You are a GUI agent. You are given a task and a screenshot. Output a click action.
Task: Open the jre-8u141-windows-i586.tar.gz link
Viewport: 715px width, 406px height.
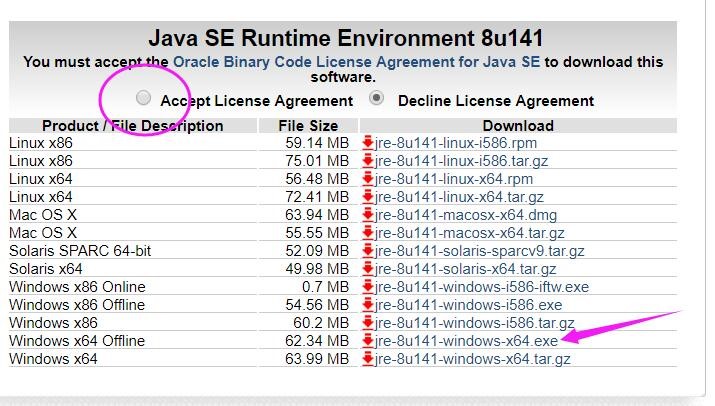474,323
